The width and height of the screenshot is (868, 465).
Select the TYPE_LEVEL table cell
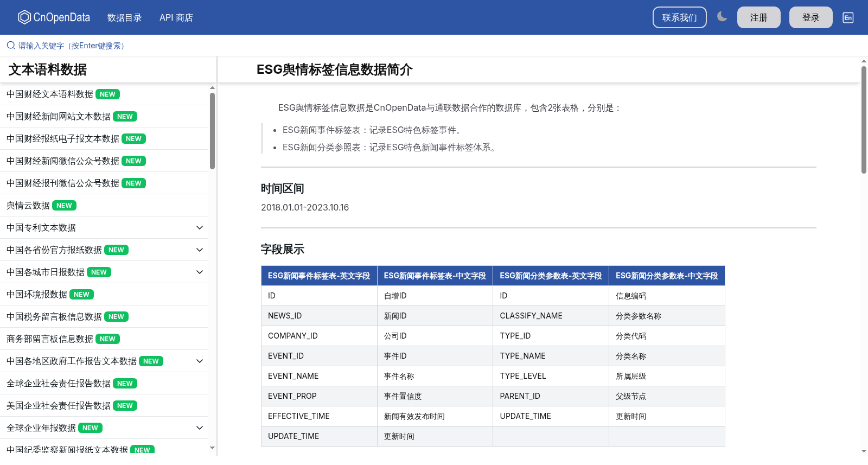tap(551, 376)
